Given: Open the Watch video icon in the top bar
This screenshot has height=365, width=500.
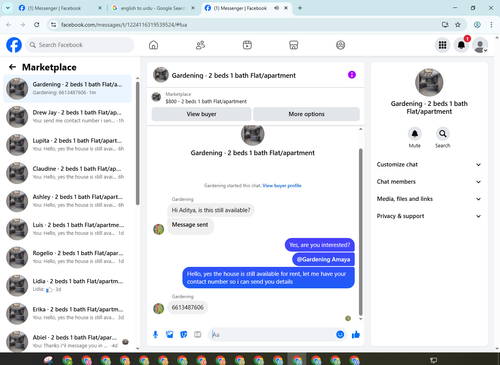Looking at the screenshot, I should tap(247, 45).
